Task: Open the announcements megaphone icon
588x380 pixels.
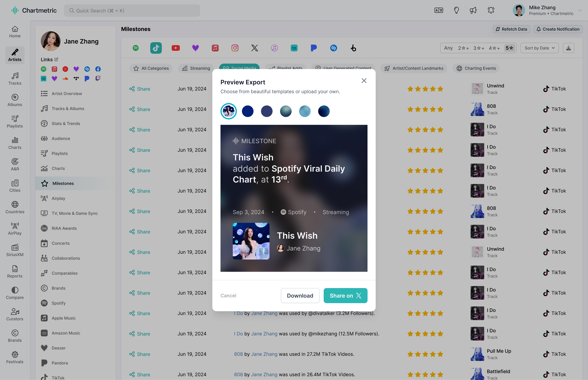Action: point(473,10)
